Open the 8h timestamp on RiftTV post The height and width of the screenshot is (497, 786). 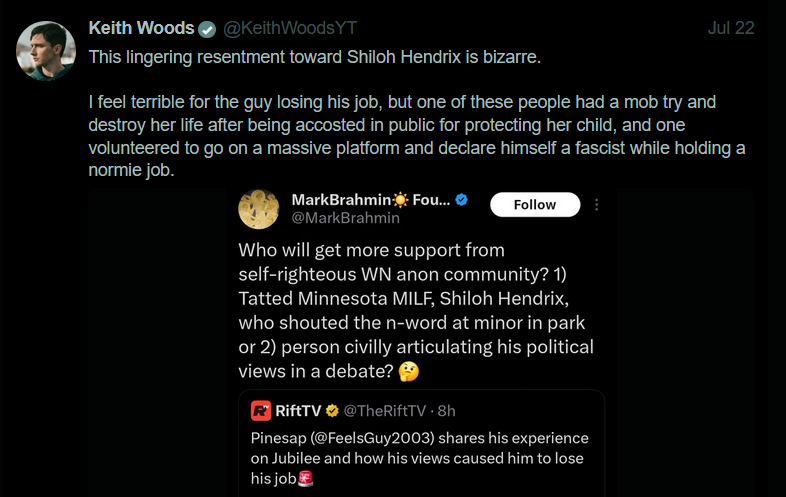point(447,411)
